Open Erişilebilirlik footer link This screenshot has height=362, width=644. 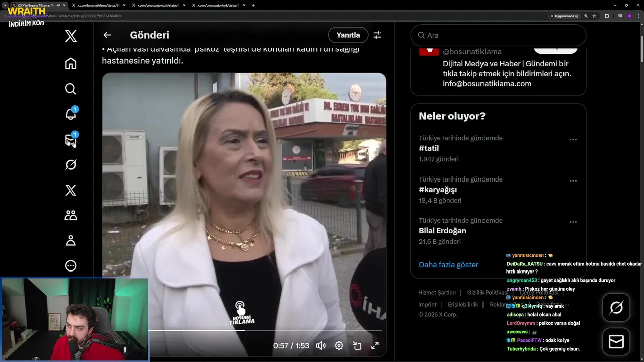(463, 305)
